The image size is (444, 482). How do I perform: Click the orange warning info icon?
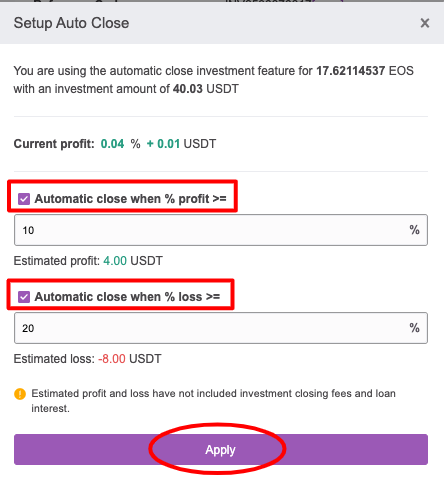click(20, 394)
